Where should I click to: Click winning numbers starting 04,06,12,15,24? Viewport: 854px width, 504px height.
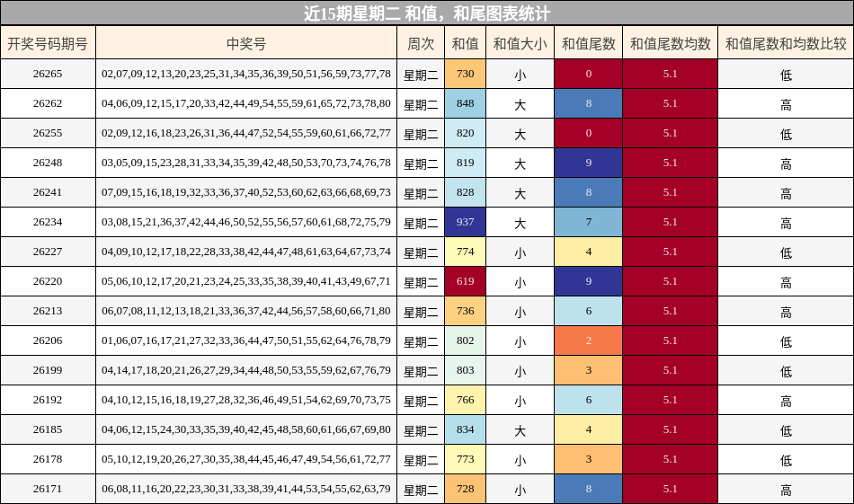(246, 430)
